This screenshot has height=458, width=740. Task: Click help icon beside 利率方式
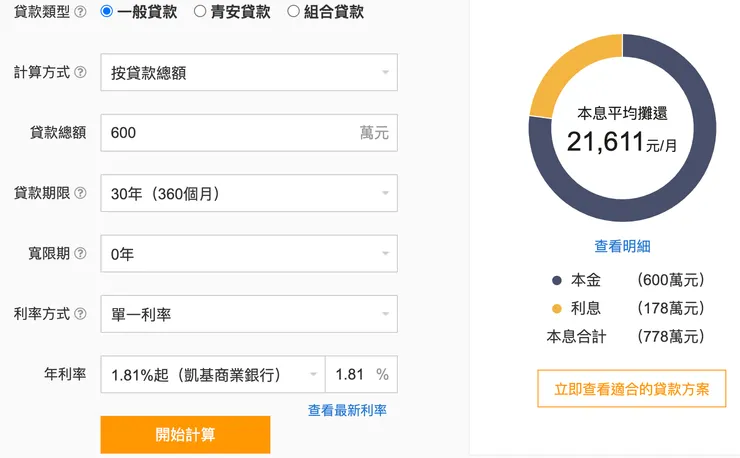tap(80, 314)
